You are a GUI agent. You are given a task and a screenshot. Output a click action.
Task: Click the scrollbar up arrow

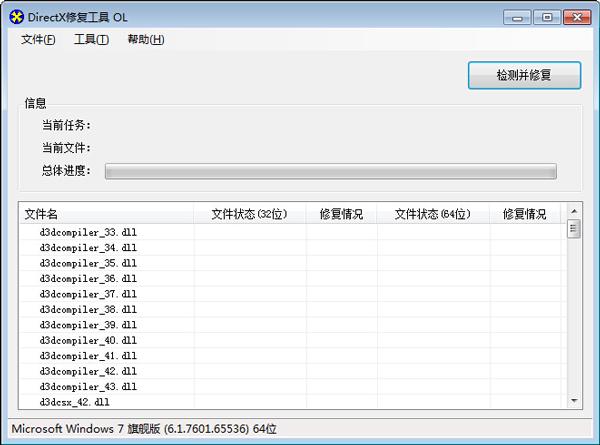point(574,211)
